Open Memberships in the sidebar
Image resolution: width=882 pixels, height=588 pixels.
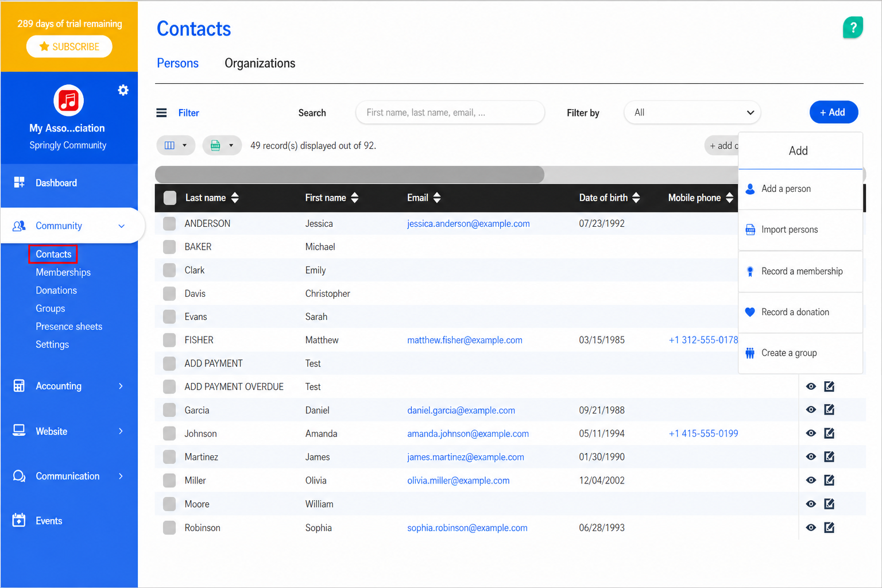63,272
